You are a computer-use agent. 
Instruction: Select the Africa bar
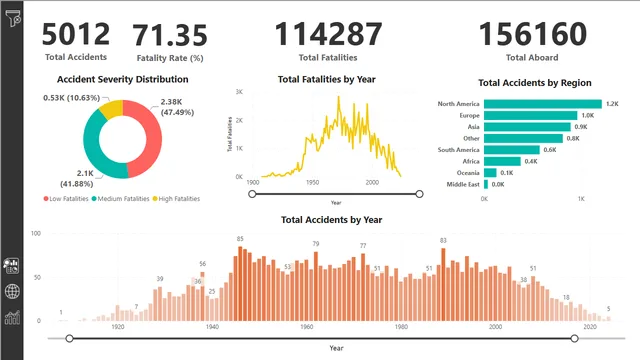click(502, 161)
